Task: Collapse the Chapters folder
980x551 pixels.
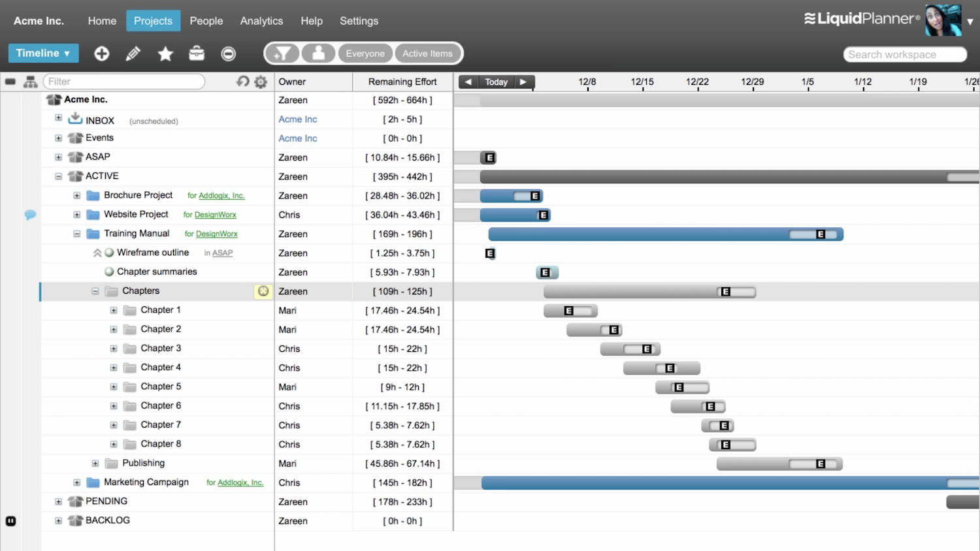Action: click(x=95, y=291)
